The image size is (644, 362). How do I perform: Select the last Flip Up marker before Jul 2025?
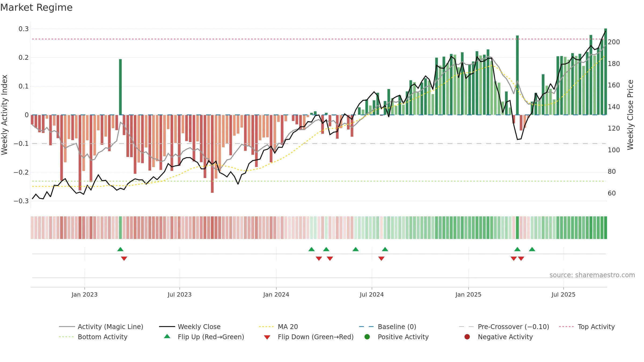pyautogui.click(x=532, y=249)
